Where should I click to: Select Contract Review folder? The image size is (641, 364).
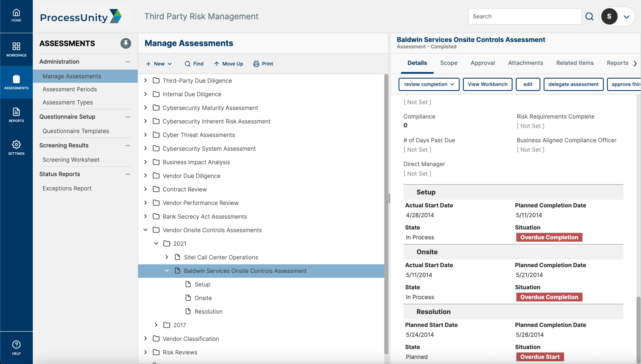tap(185, 189)
